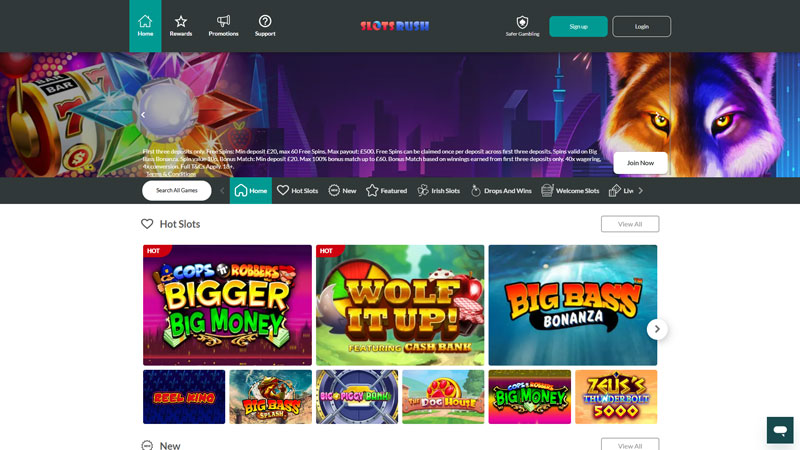The width and height of the screenshot is (800, 450).
Task: Open Wolf It Up game thumbnail
Action: pyautogui.click(x=400, y=305)
